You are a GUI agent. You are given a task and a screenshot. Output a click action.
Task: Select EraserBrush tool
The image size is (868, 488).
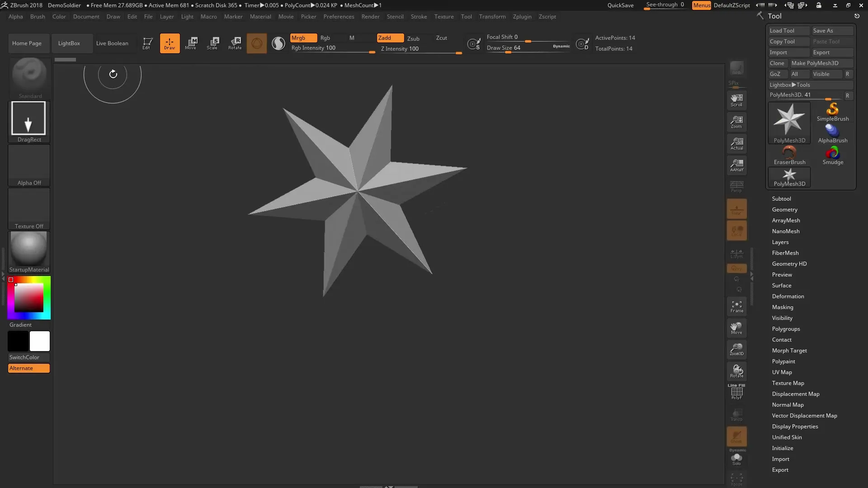tap(789, 155)
